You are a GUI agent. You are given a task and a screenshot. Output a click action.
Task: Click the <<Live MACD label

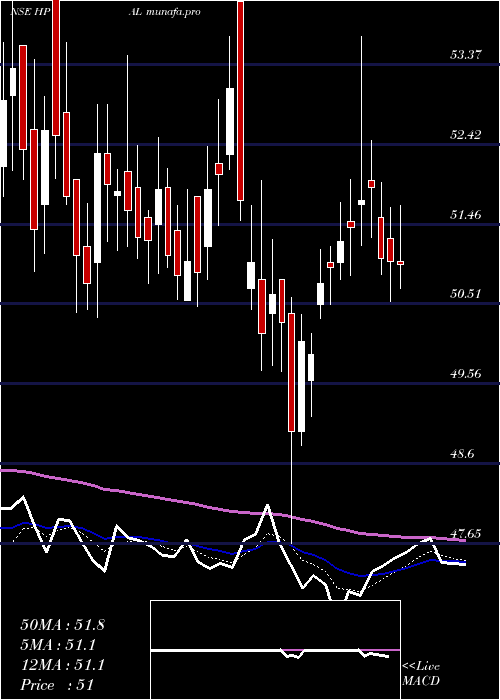[x=421, y=674]
